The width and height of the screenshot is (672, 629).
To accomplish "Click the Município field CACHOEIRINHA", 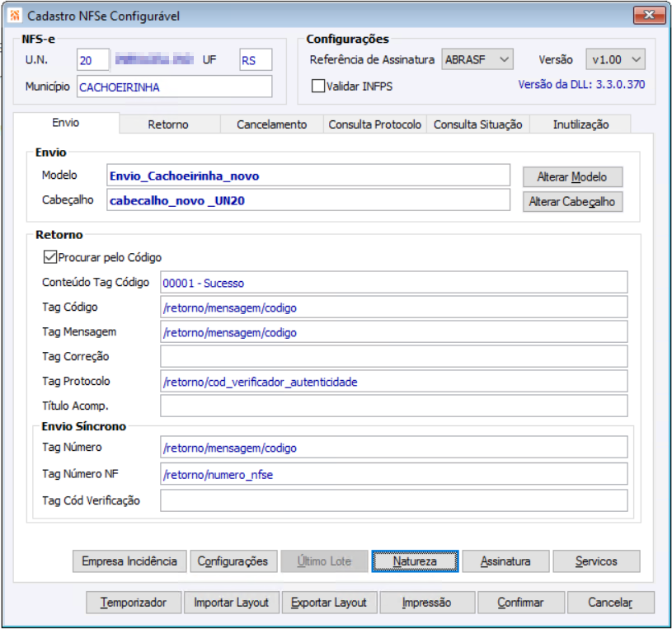I will (175, 86).
